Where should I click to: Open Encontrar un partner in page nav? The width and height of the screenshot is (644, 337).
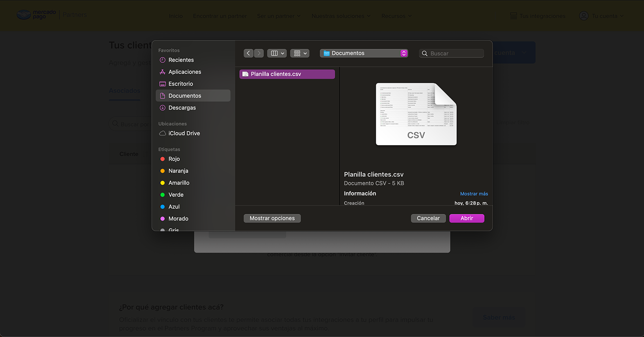click(x=220, y=16)
